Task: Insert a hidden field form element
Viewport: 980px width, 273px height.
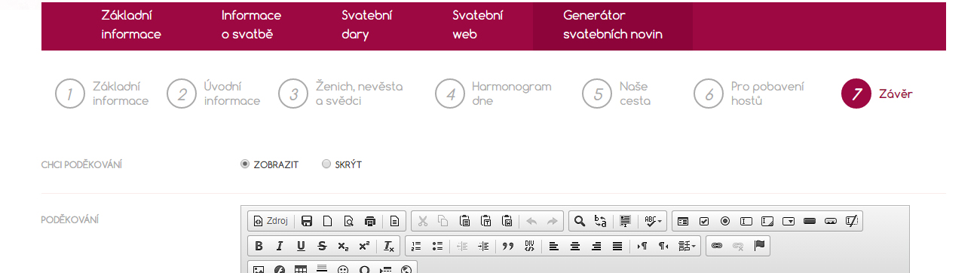Action: pyautogui.click(x=852, y=221)
